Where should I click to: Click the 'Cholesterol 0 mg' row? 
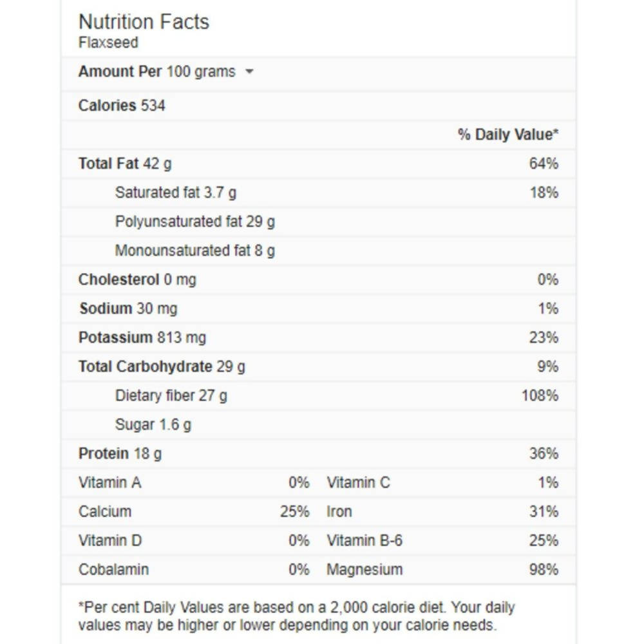click(137, 279)
